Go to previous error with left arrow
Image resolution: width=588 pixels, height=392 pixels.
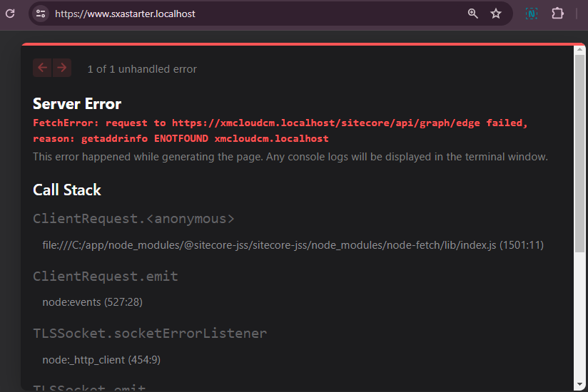click(x=42, y=68)
